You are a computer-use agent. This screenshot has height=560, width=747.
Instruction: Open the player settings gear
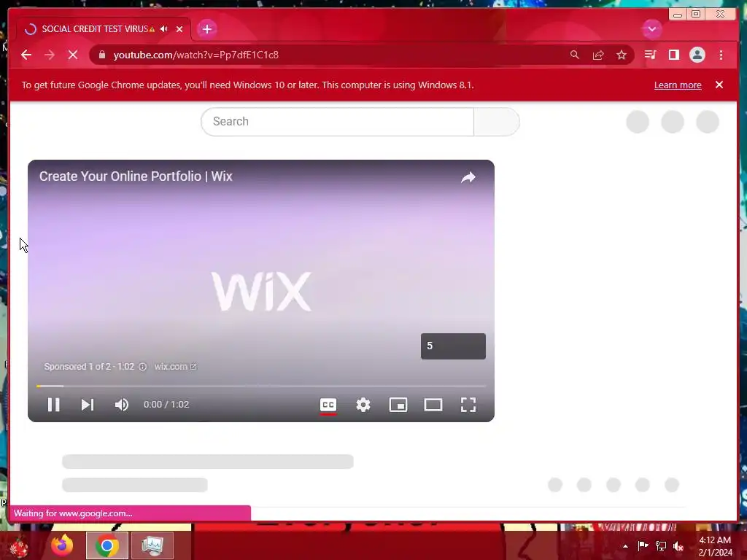click(x=363, y=405)
